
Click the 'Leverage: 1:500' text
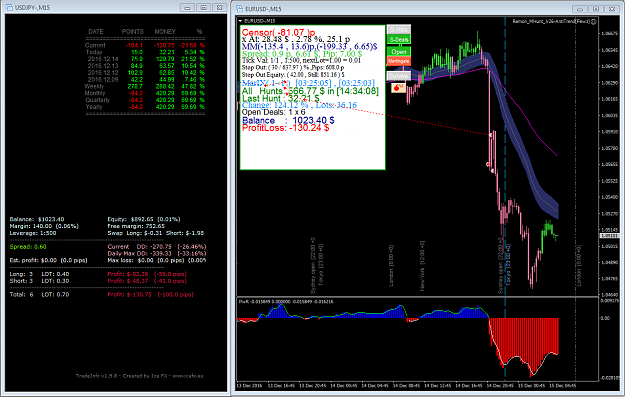pyautogui.click(x=33, y=233)
